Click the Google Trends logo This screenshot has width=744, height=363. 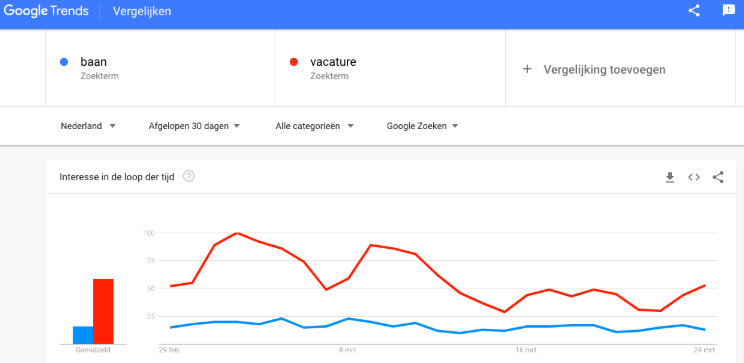coord(46,11)
